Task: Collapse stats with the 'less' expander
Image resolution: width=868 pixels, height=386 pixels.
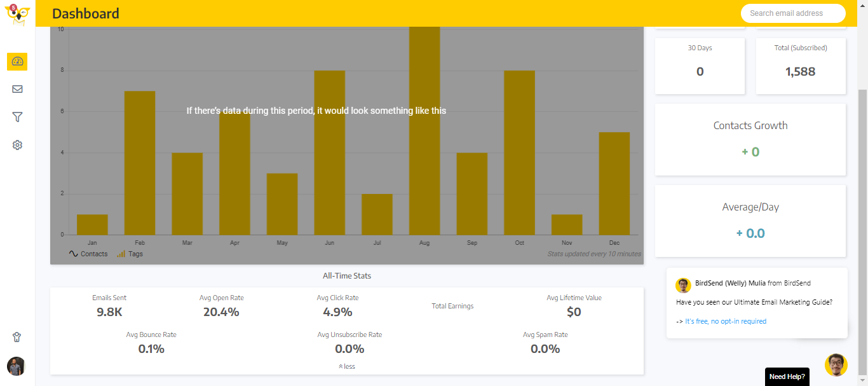Action: pyautogui.click(x=347, y=366)
